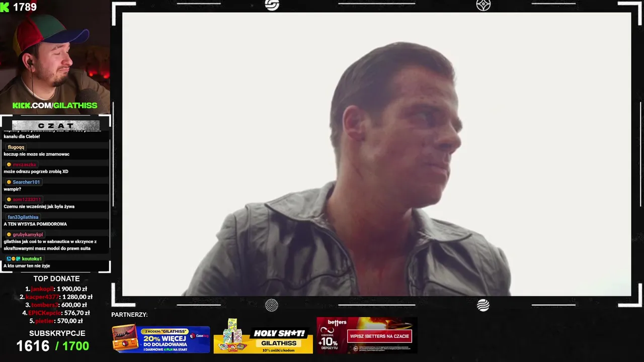Click message 'keczup nie moze sie zmarnowac'

(37, 154)
